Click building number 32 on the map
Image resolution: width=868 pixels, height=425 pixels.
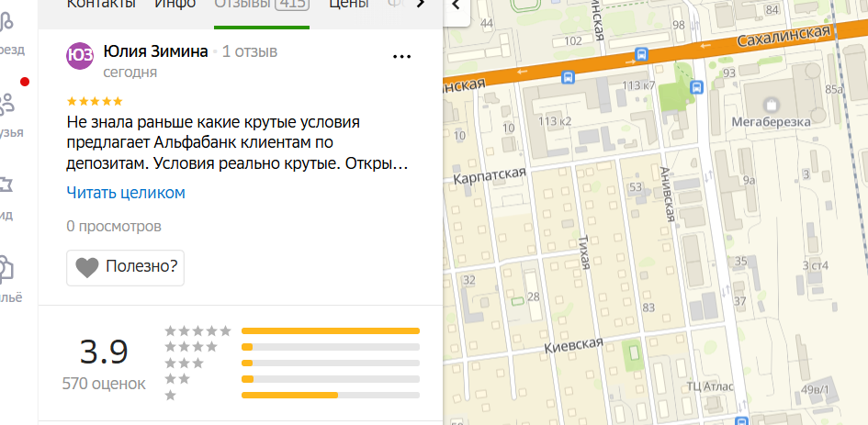click(468, 280)
